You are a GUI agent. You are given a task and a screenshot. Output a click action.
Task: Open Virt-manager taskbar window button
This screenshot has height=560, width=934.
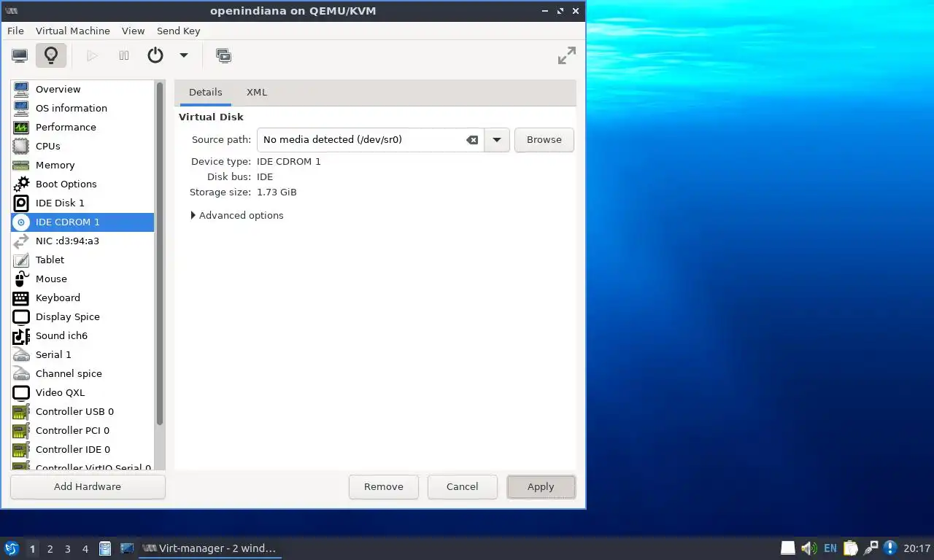210,548
